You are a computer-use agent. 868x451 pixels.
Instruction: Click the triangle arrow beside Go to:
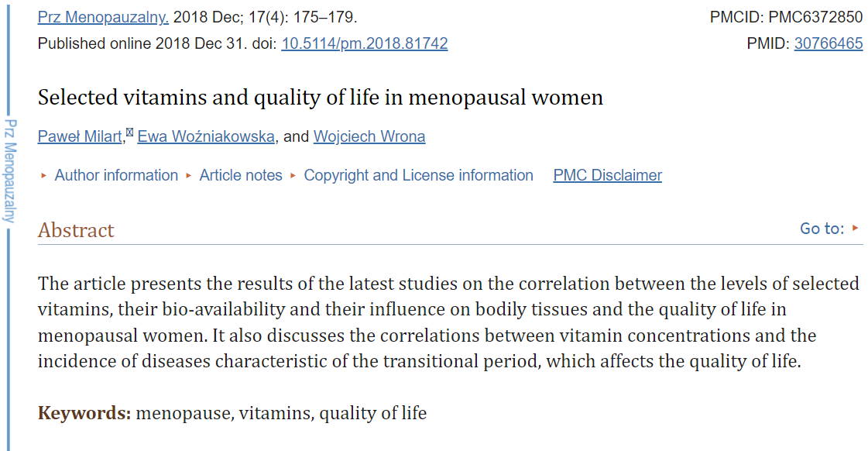pyautogui.click(x=856, y=228)
